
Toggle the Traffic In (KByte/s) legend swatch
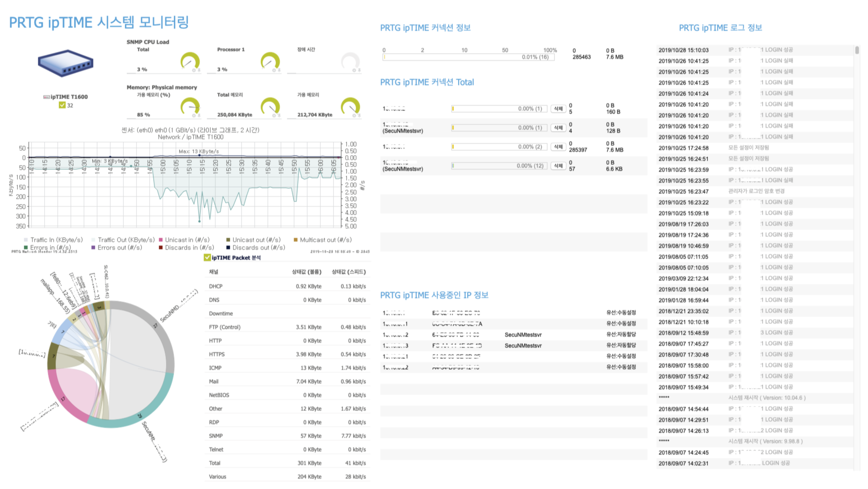coord(26,240)
